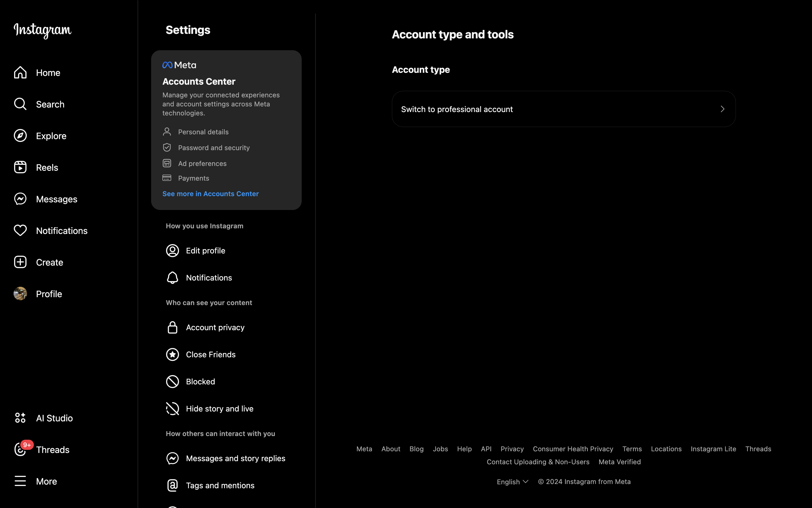Image resolution: width=812 pixels, height=508 pixels.
Task: Click the Hide story and live icon
Action: coord(173,409)
